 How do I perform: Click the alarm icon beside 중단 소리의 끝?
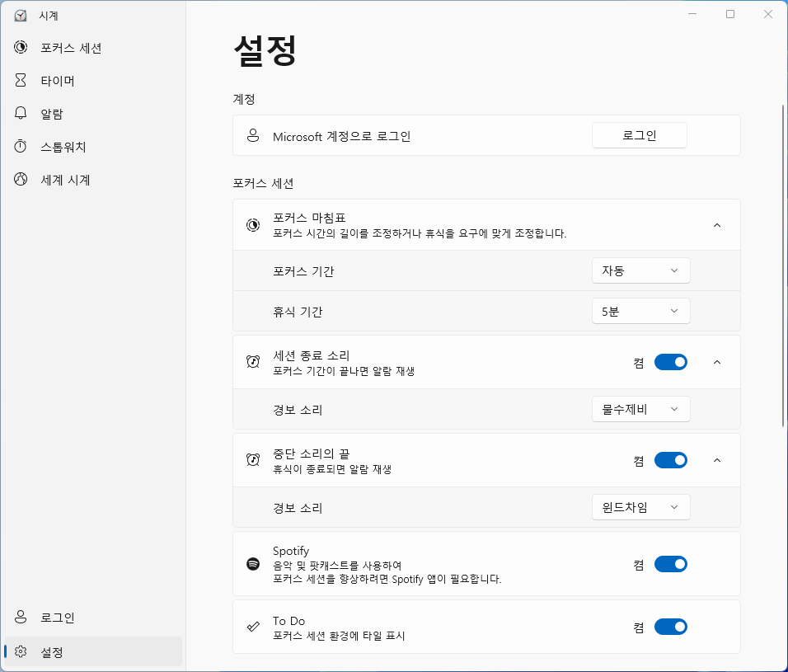pos(253,459)
